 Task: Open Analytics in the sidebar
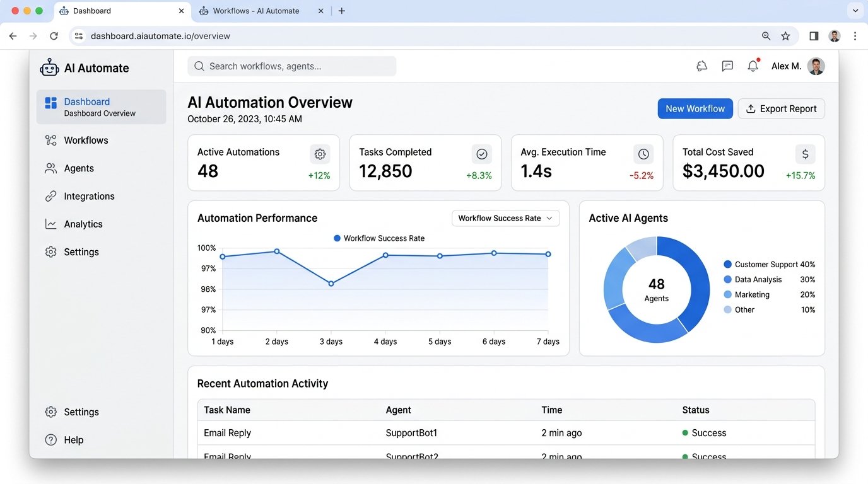point(83,224)
